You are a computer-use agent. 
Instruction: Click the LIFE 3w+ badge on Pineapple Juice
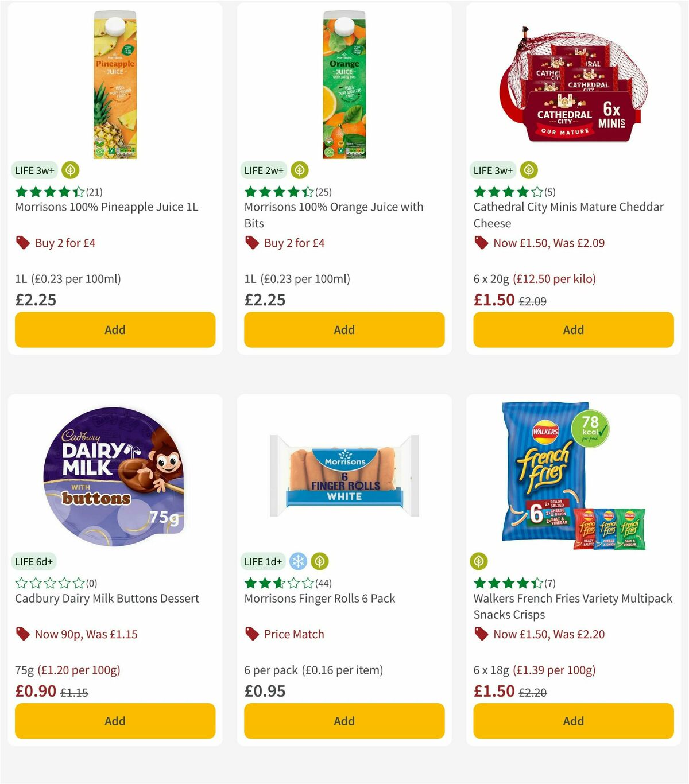click(x=34, y=170)
